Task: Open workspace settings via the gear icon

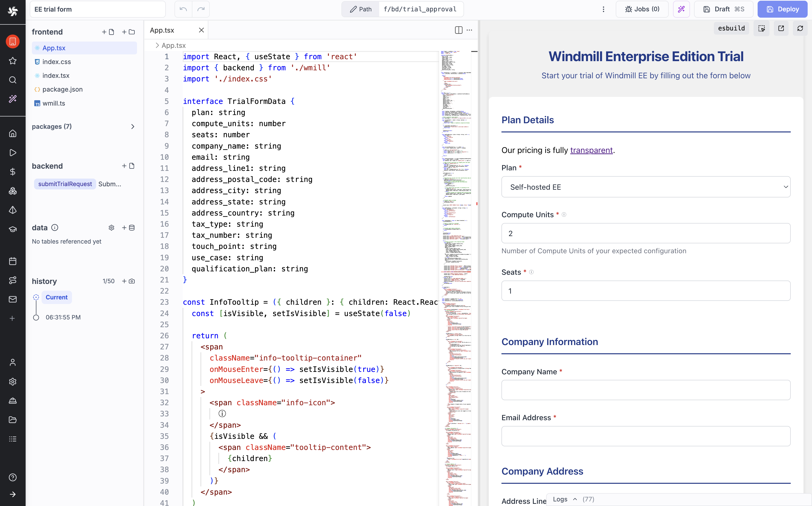Action: pyautogui.click(x=13, y=382)
